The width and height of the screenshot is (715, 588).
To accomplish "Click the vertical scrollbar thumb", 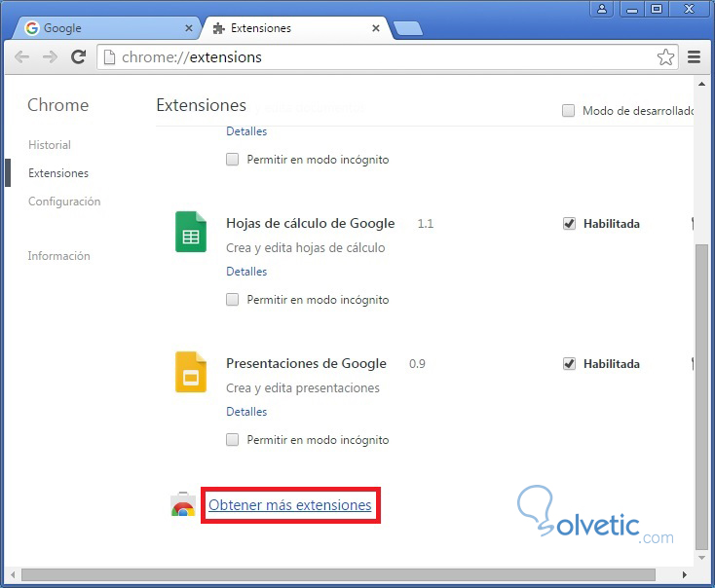I will pyautogui.click(x=701, y=397).
